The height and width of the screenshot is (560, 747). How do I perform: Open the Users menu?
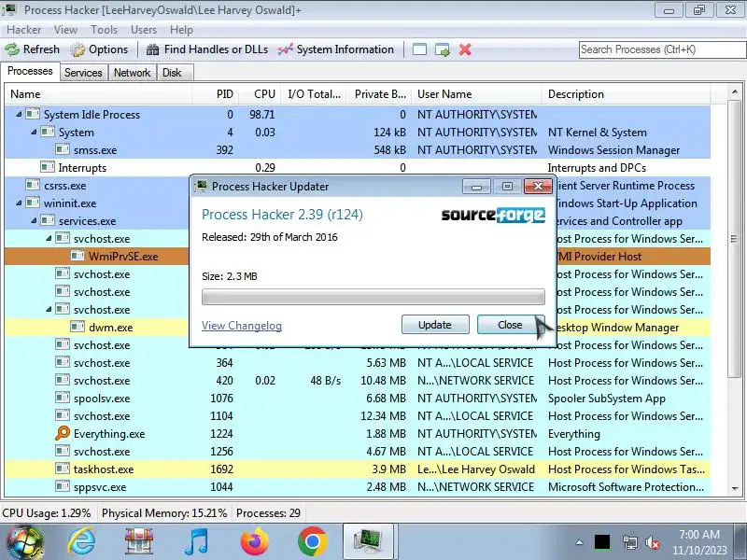click(x=144, y=30)
